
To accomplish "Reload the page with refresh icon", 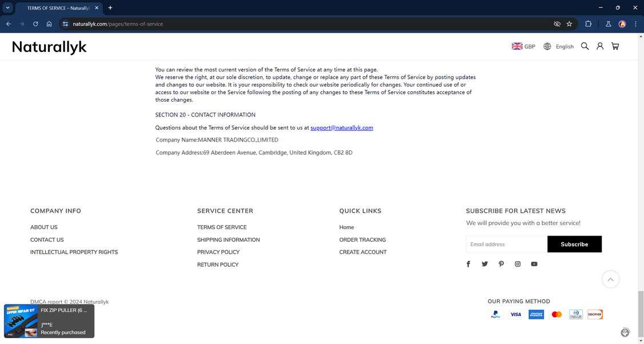I will pos(35,24).
